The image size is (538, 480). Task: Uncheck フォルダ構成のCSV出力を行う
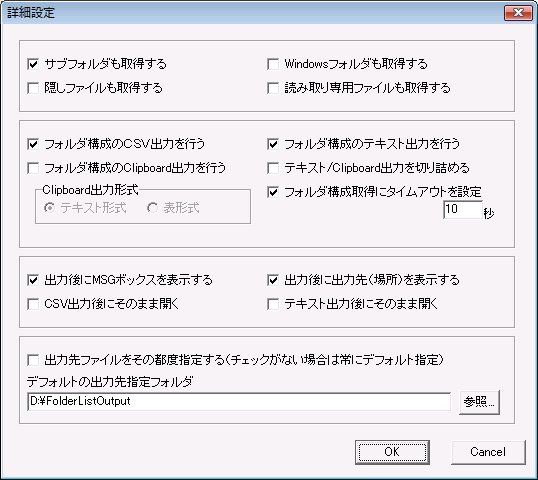point(33,144)
